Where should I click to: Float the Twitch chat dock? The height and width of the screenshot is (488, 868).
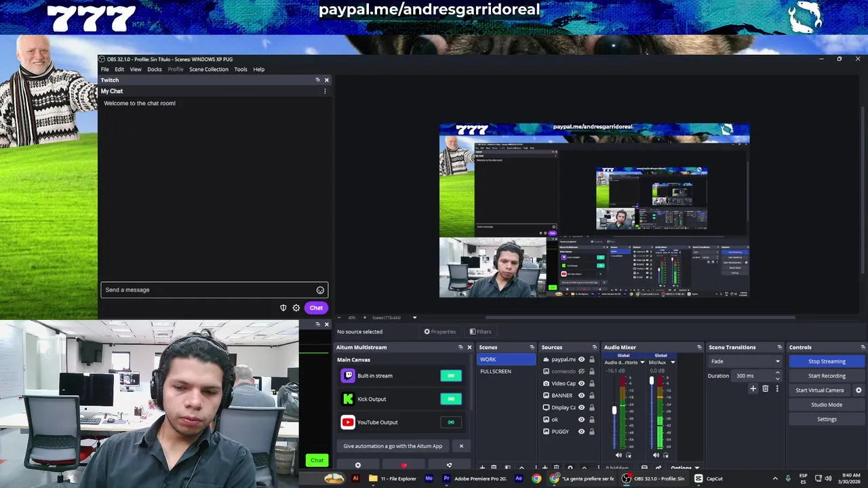coord(317,80)
